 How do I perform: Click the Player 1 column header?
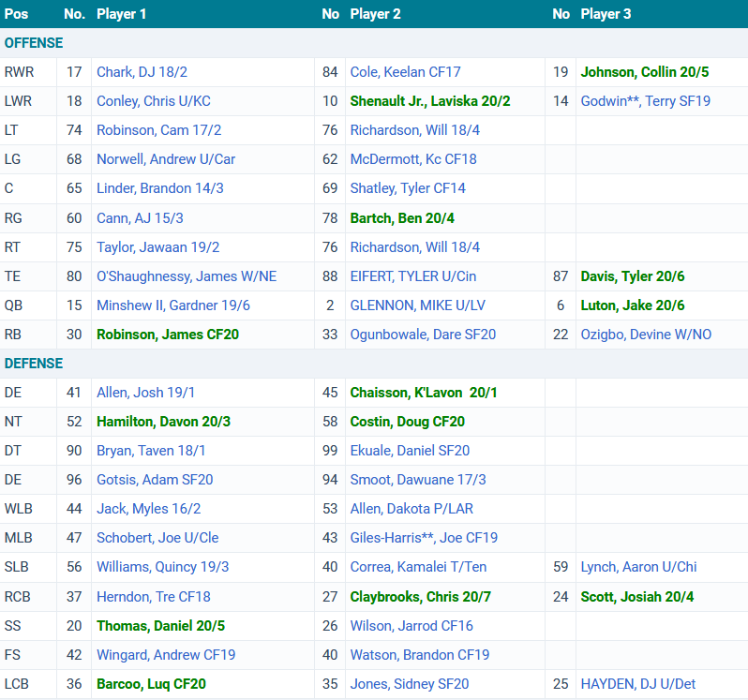click(x=121, y=14)
